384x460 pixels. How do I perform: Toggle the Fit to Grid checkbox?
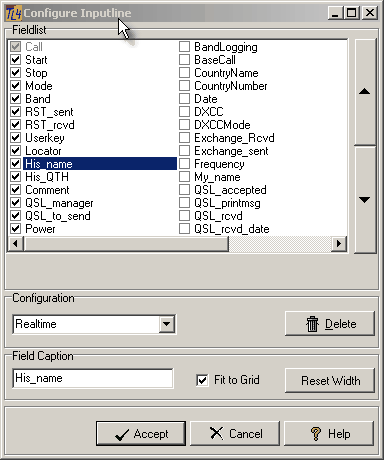202,380
